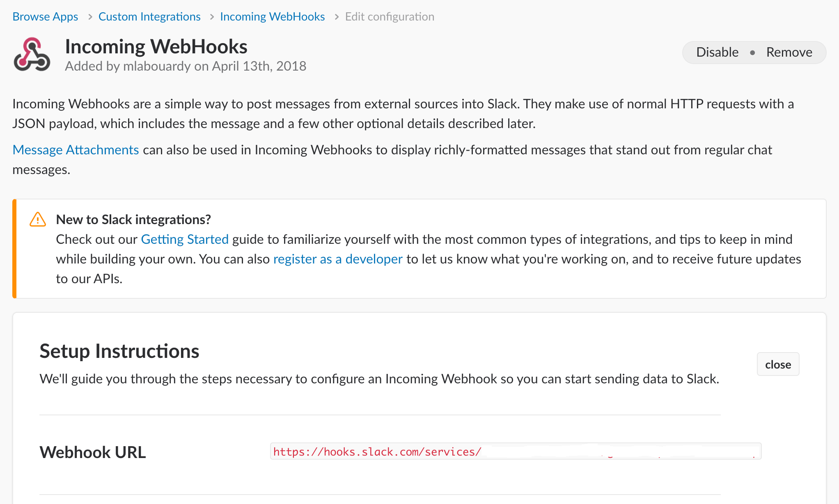This screenshot has width=839, height=504.
Task: Open the Getting Started guide link
Action: pos(185,239)
